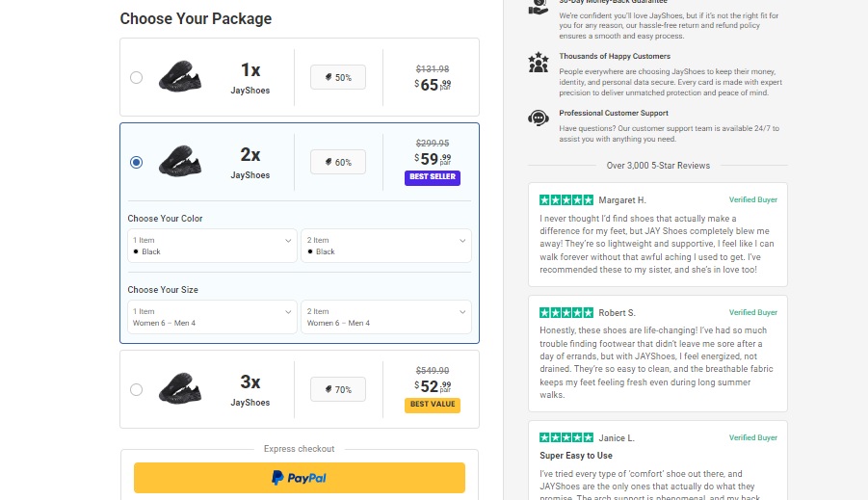Click the BEST SELLER badge
The height and width of the screenshot is (500, 868).
(433, 178)
